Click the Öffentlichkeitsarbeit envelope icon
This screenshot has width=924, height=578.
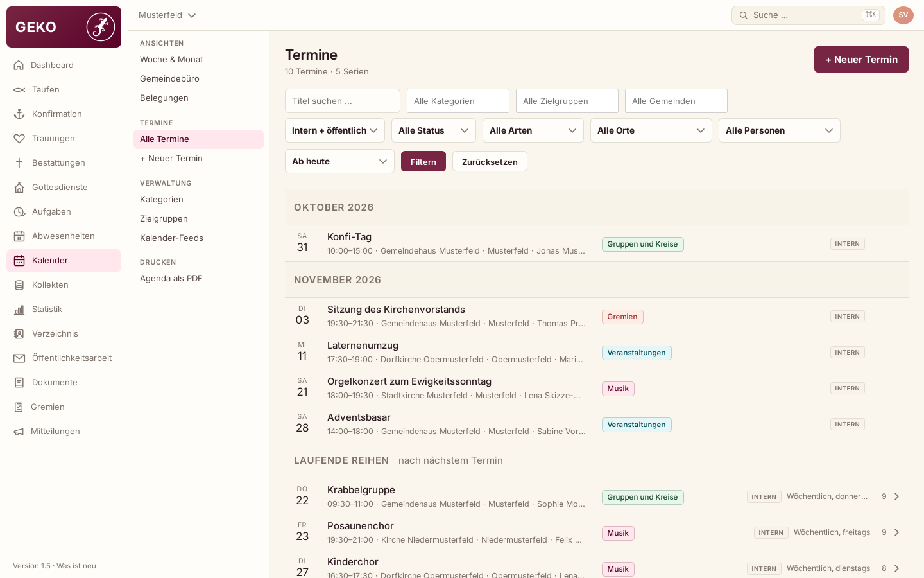pyautogui.click(x=19, y=358)
